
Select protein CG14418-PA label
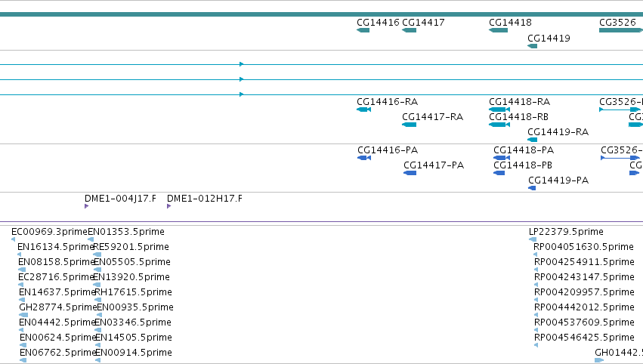click(524, 150)
